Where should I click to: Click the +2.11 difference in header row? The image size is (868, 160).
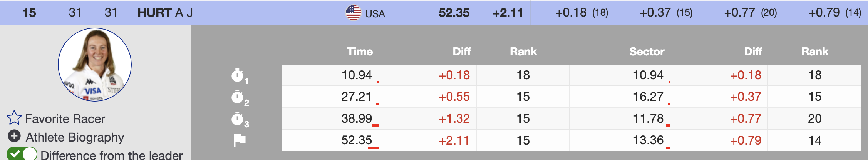(508, 13)
